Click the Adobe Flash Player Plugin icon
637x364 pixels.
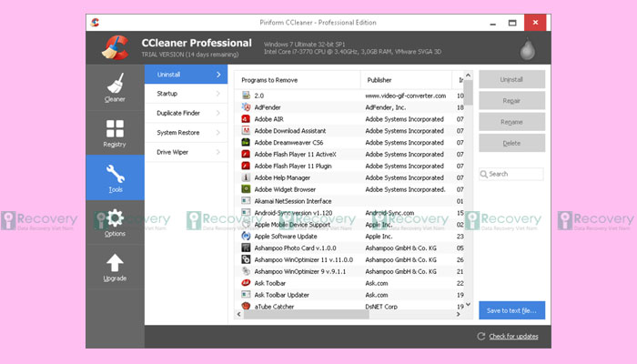[246, 166]
